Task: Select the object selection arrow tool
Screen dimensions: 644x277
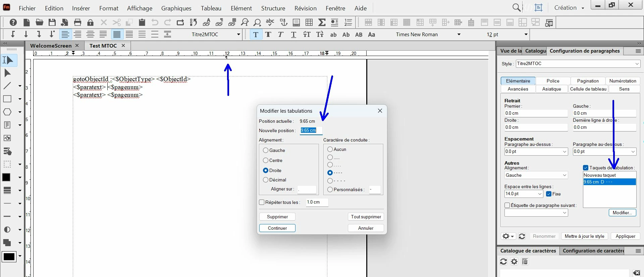Action: point(7,73)
